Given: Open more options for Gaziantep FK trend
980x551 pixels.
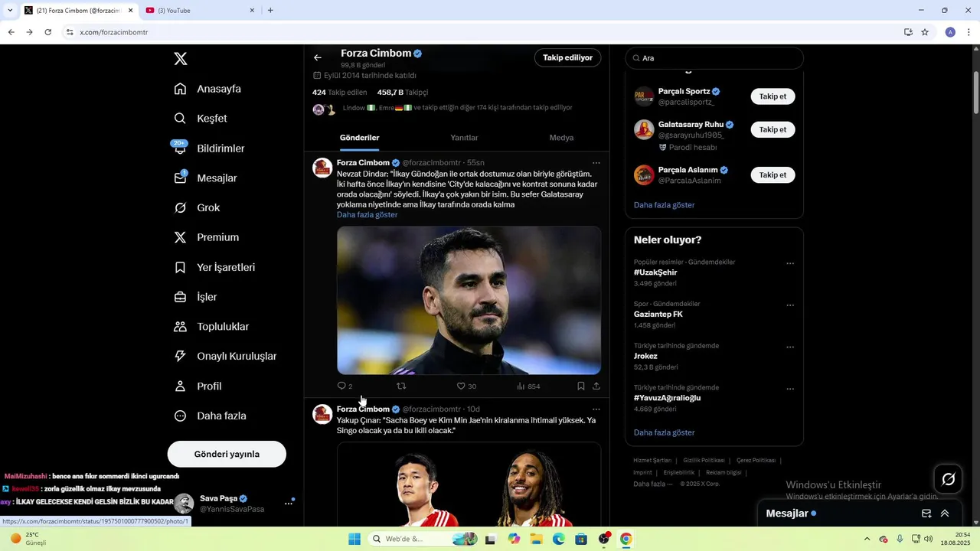Looking at the screenshot, I should tap(790, 305).
